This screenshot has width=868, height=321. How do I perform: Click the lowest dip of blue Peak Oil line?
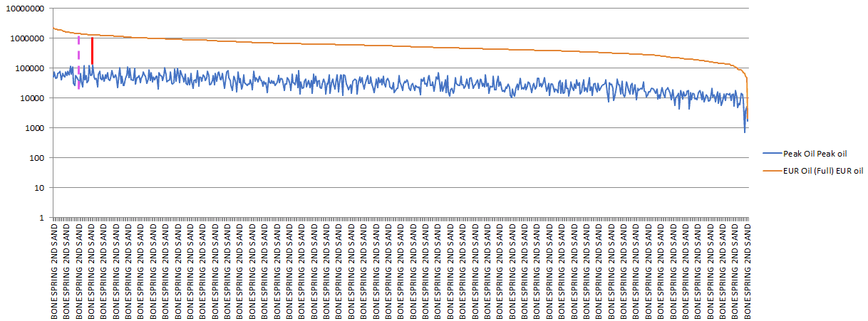point(745,132)
